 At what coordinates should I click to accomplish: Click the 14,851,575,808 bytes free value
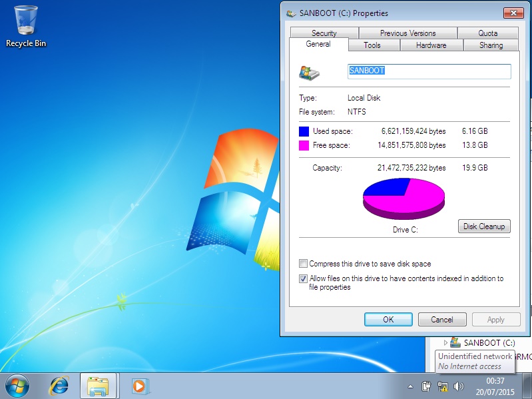tap(411, 145)
